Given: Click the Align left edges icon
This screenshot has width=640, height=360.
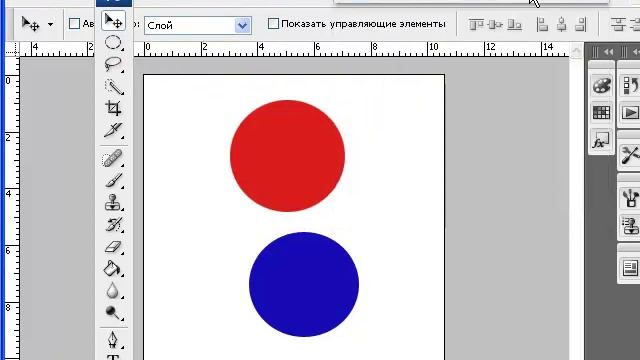Looking at the screenshot, I should (542, 24).
